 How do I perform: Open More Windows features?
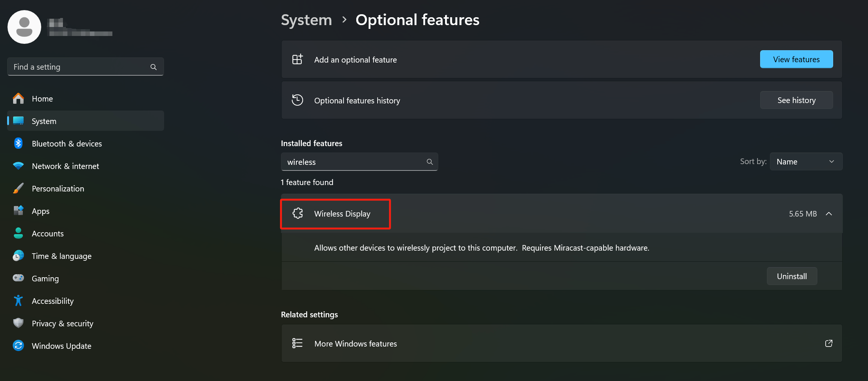click(x=355, y=343)
